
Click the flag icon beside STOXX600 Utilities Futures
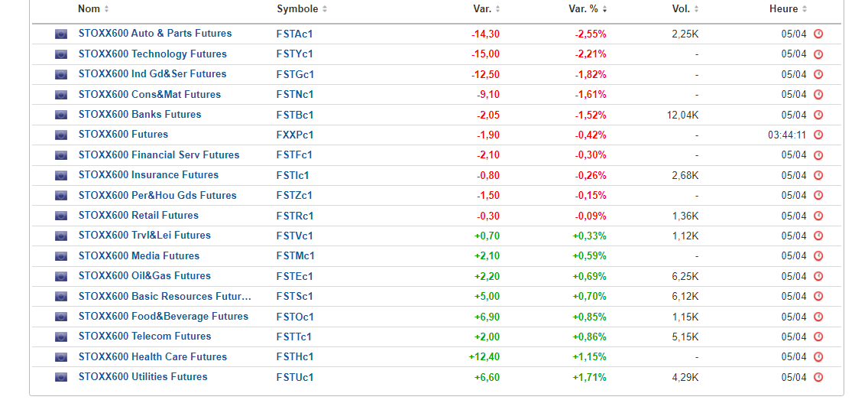coord(61,377)
